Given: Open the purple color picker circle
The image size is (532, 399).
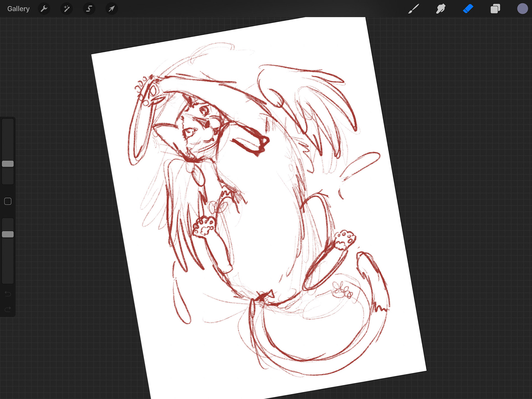Looking at the screenshot, I should [522, 9].
